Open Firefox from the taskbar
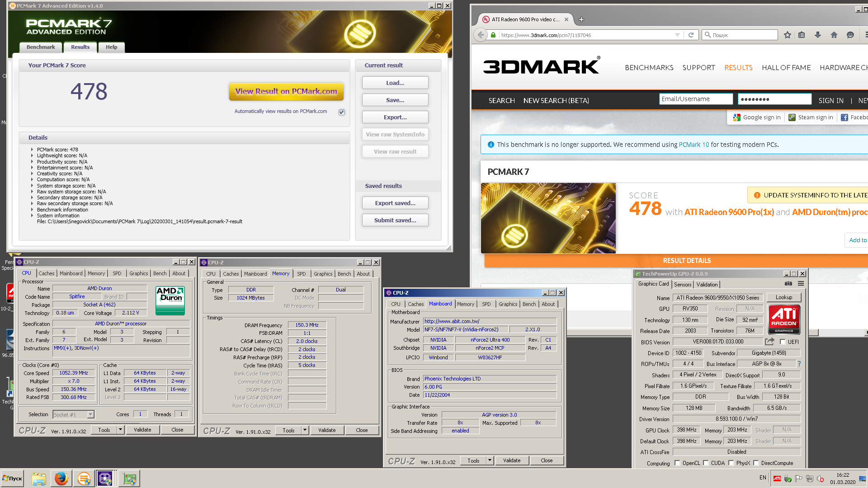 (61, 479)
